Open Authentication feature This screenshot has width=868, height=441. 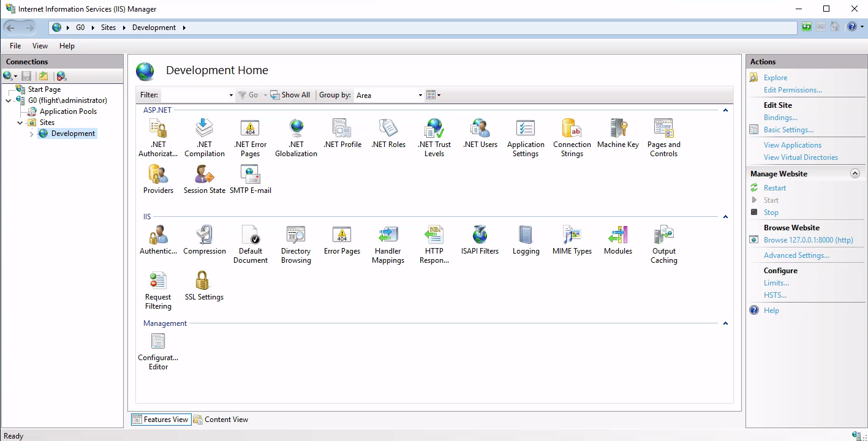point(158,240)
